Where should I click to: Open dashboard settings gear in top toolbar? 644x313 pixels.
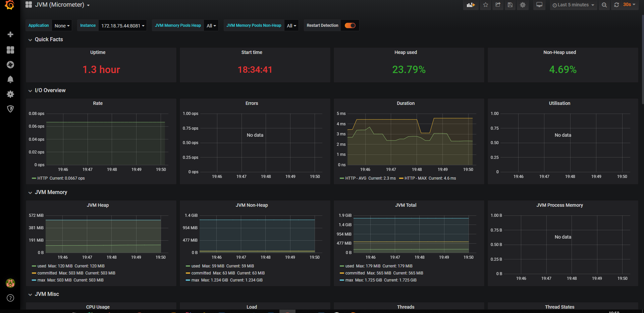(x=523, y=5)
